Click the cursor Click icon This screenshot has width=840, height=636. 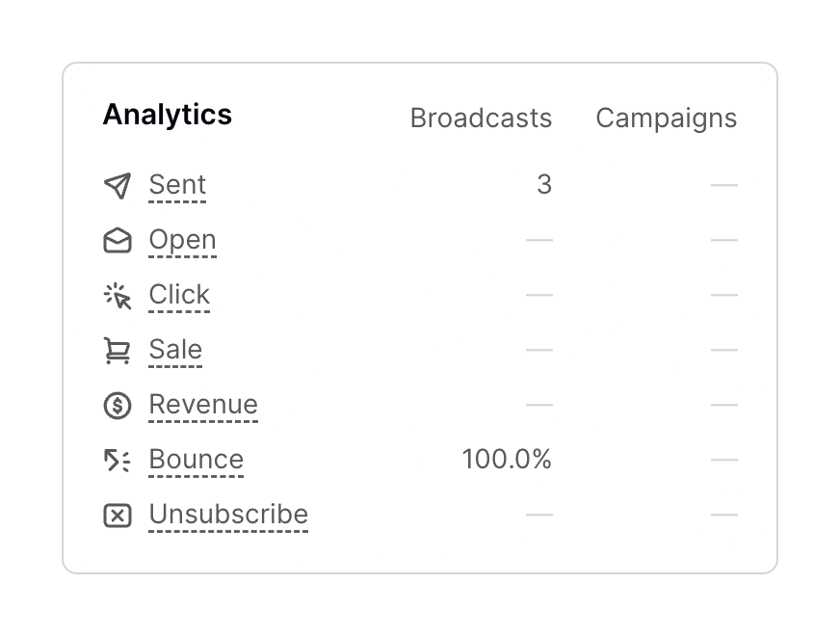tap(118, 296)
